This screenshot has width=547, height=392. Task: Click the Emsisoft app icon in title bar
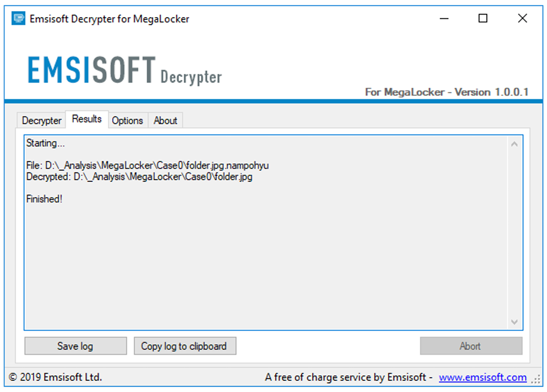(18, 18)
